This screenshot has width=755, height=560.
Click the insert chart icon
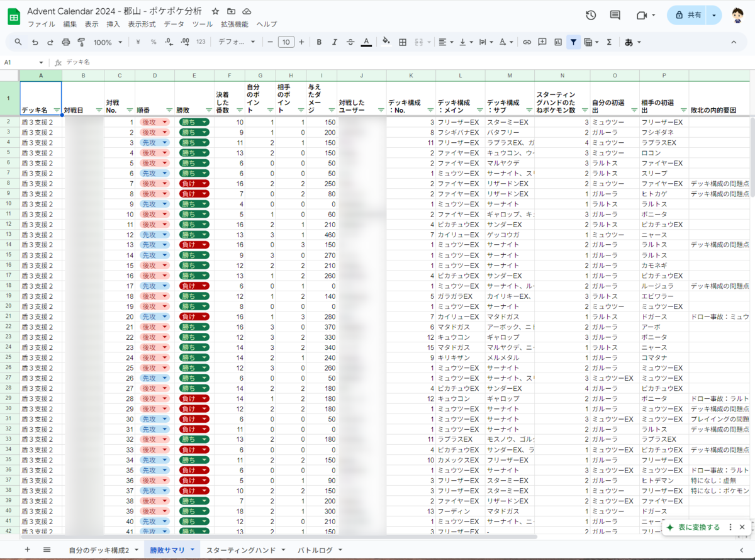pos(558,42)
